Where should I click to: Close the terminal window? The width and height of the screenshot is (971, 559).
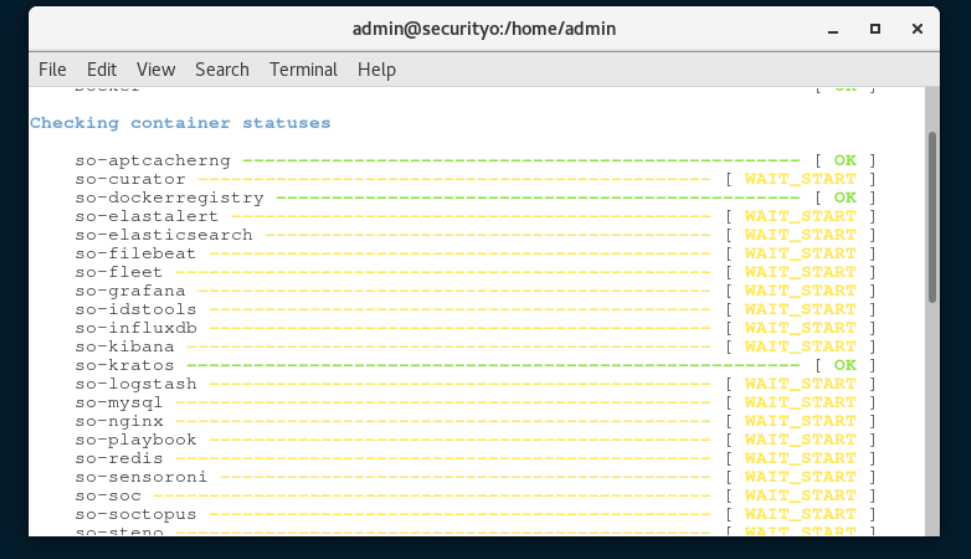point(917,29)
